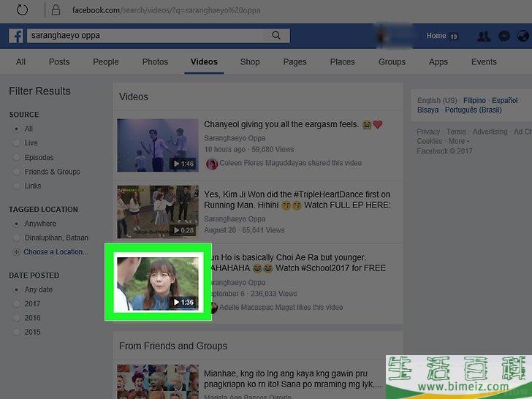
Task: Switch language to Português (Brasil)
Action: [473, 110]
